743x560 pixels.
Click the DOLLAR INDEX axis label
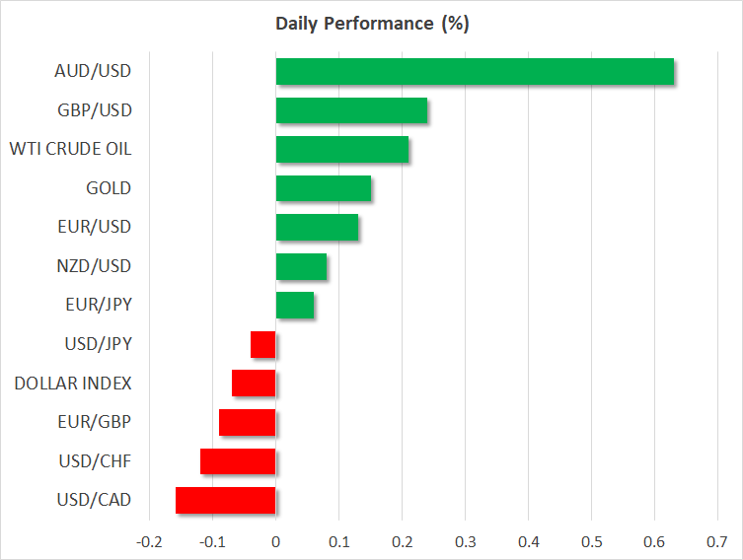73,383
